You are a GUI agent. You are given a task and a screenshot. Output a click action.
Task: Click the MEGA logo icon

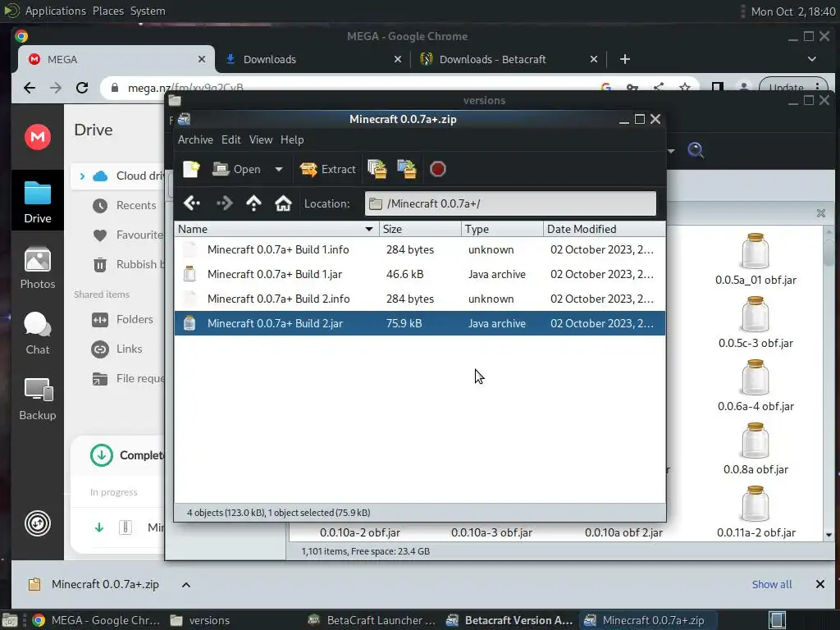(x=38, y=137)
